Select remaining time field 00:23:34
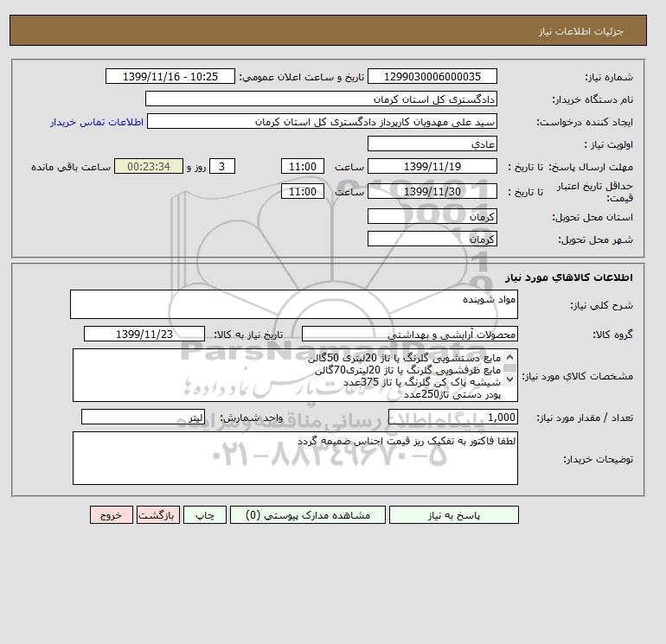 coord(149,167)
